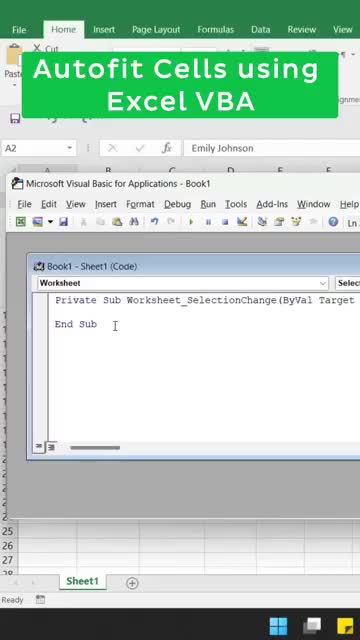
Task: Save Book1 from the VBA toolbar
Action: 63,222
